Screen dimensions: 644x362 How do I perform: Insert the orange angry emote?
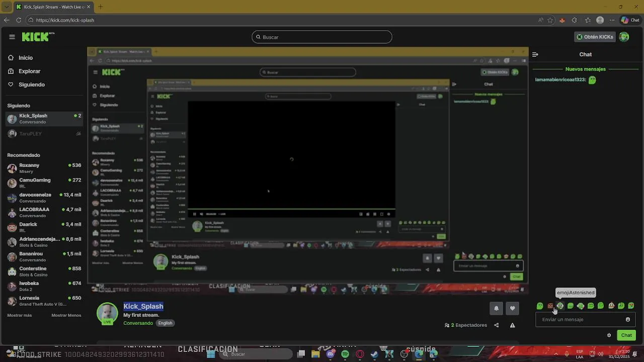pyautogui.click(x=550, y=306)
